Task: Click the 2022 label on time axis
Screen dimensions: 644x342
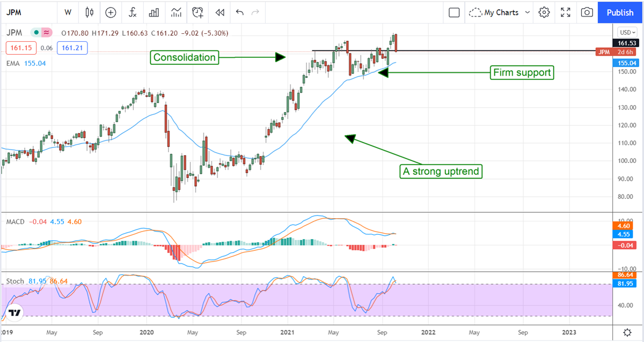Action: coord(428,332)
